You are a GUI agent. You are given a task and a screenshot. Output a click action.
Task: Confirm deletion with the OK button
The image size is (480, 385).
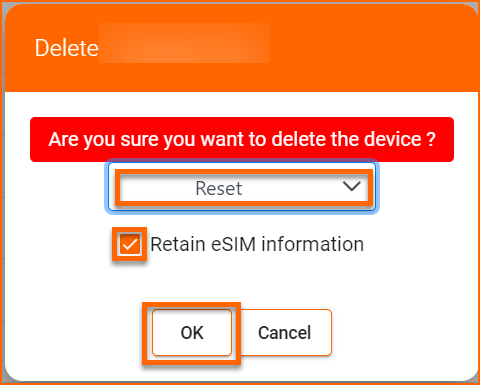click(x=192, y=332)
